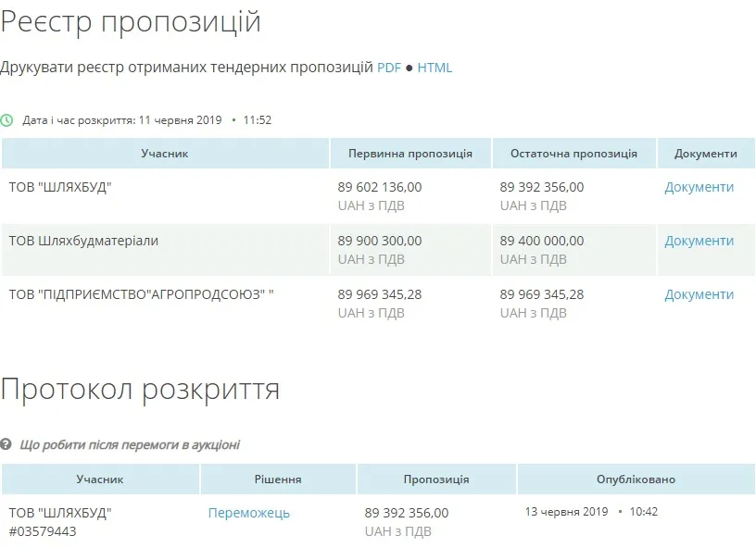Click participant code #03579443

(43, 531)
